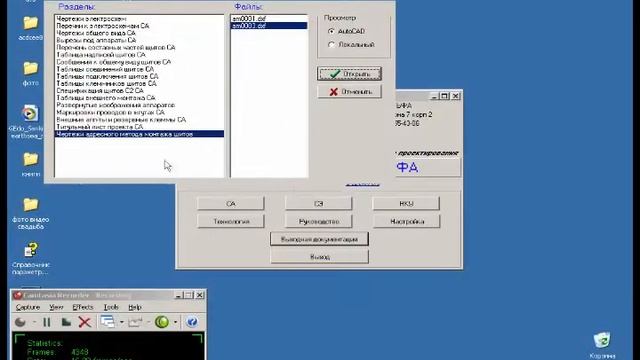Image resolution: width=640 pixels, height=360 pixels.
Task: Select 'Чертежи электросхем' in Разделы list
Action: 139,19
